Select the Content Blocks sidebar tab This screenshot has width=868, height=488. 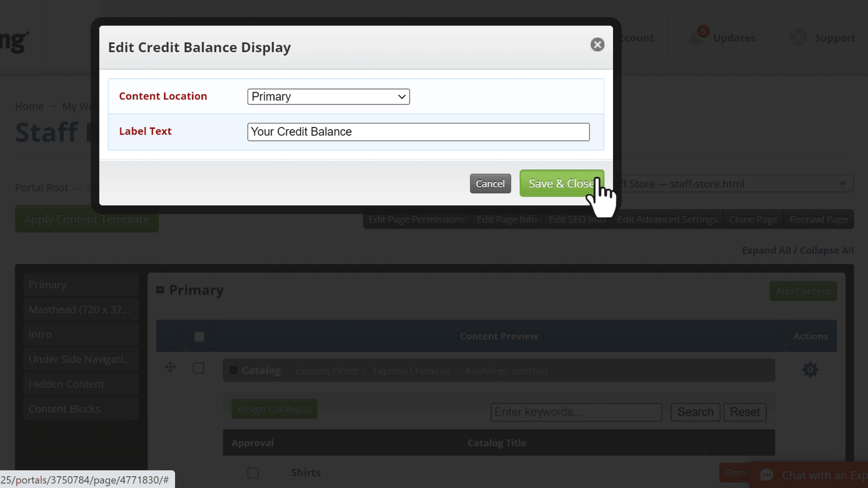tap(81, 409)
